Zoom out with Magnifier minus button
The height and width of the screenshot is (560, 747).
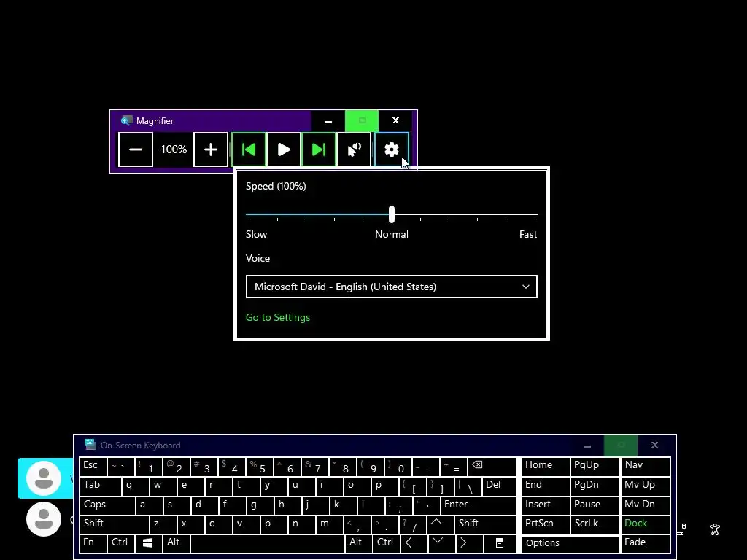tap(135, 149)
